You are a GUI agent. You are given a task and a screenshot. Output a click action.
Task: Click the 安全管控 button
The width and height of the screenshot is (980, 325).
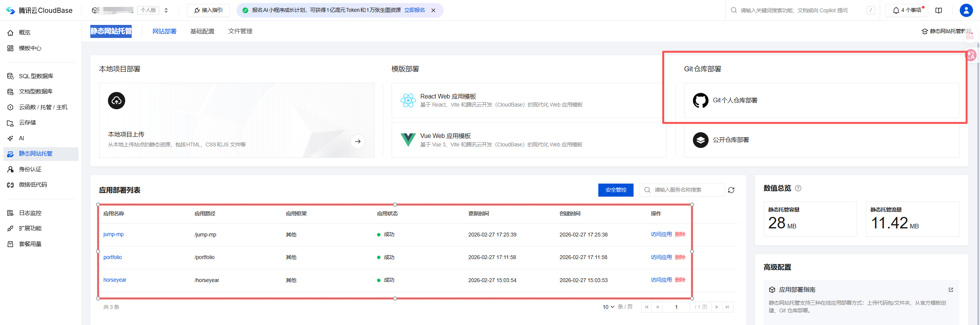coord(616,190)
